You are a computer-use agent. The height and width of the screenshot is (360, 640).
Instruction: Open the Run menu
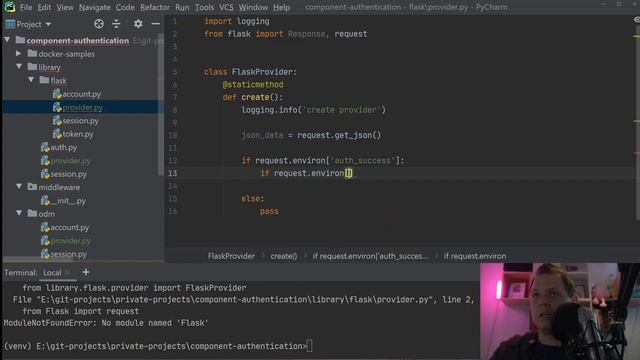[x=182, y=7]
